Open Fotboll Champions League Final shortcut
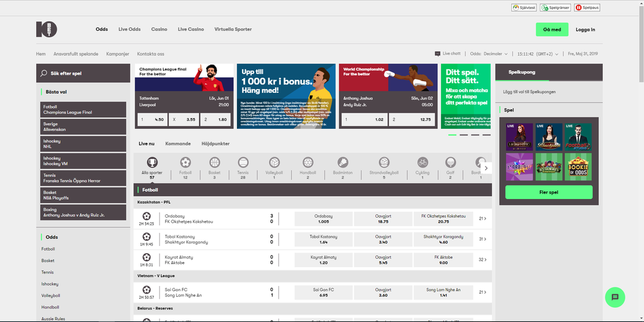 [x=83, y=109]
